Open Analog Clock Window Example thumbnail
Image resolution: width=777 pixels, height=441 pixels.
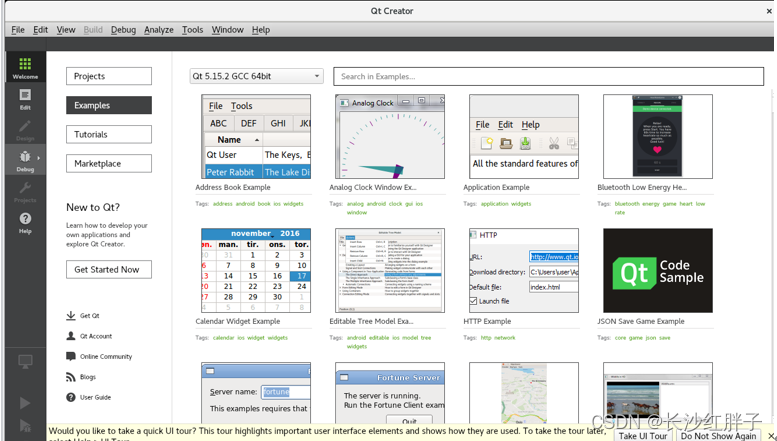pyautogui.click(x=390, y=137)
